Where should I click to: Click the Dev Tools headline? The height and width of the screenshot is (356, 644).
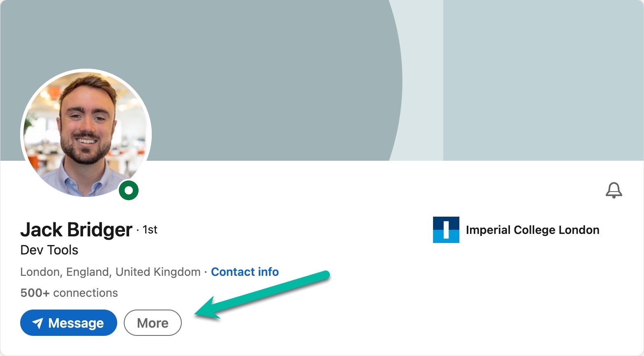tap(49, 250)
